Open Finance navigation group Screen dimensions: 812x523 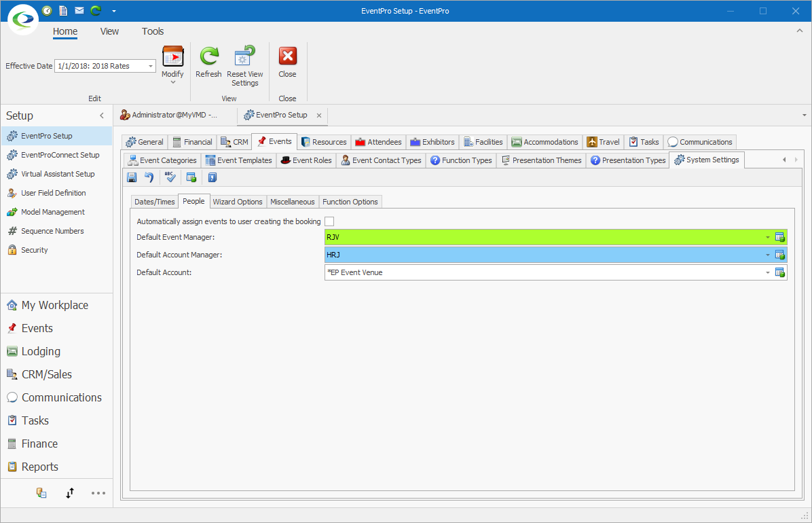39,444
